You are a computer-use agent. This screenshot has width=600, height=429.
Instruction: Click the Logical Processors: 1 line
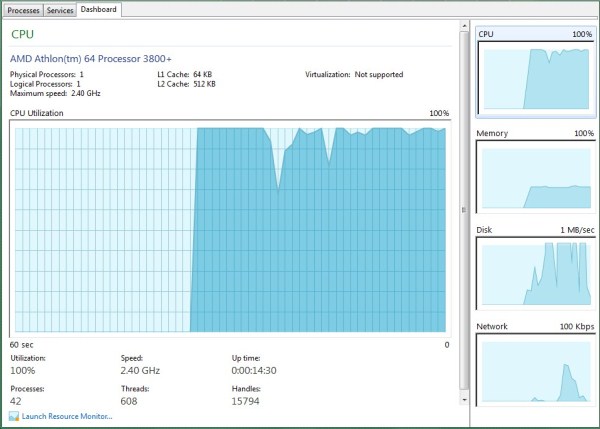coord(45,84)
